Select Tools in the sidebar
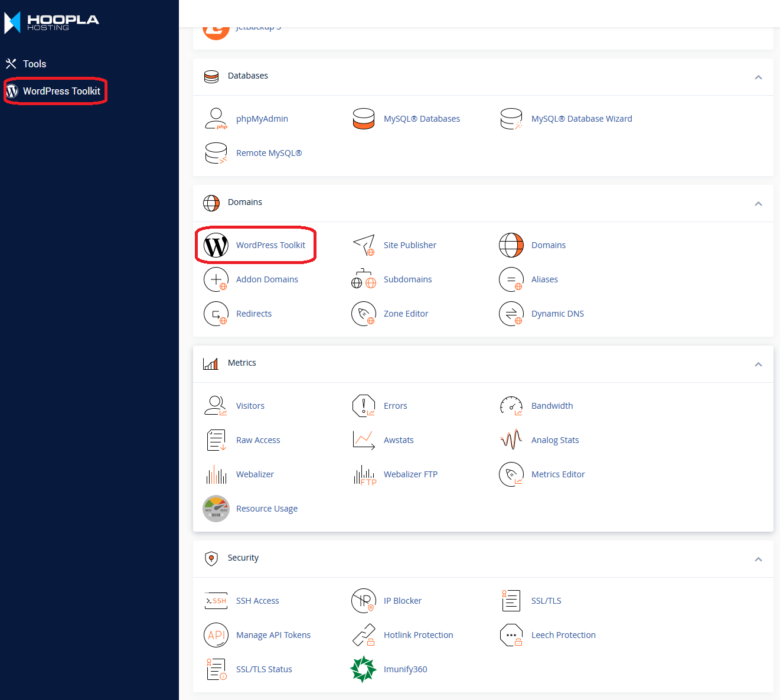780x700 pixels. (x=34, y=64)
